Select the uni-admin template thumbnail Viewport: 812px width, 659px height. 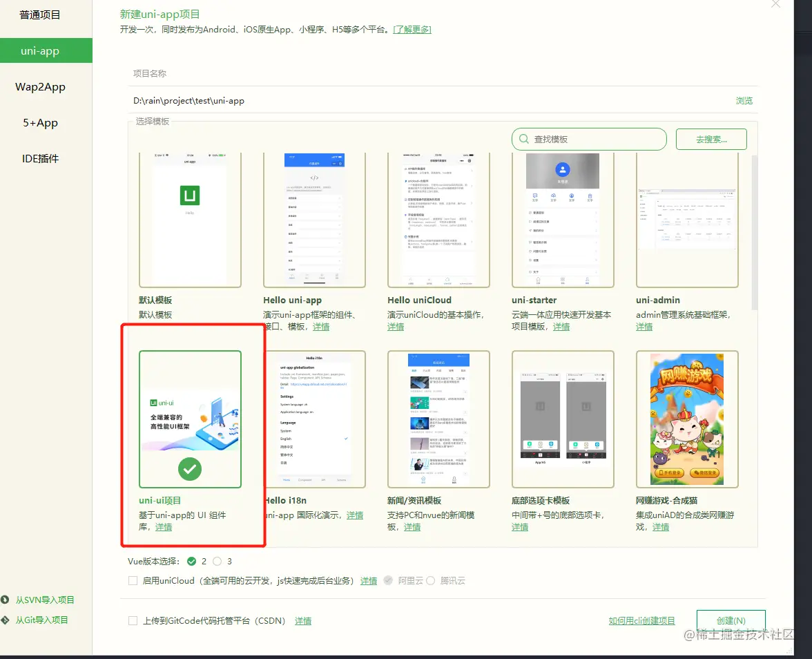687,220
